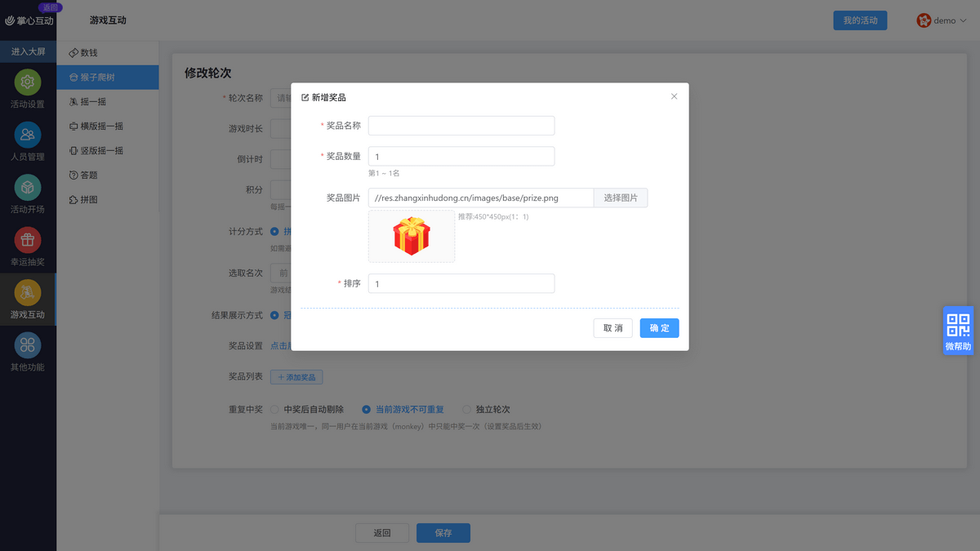
Task: Close the 新增奖品 dialog
Action: click(x=674, y=96)
